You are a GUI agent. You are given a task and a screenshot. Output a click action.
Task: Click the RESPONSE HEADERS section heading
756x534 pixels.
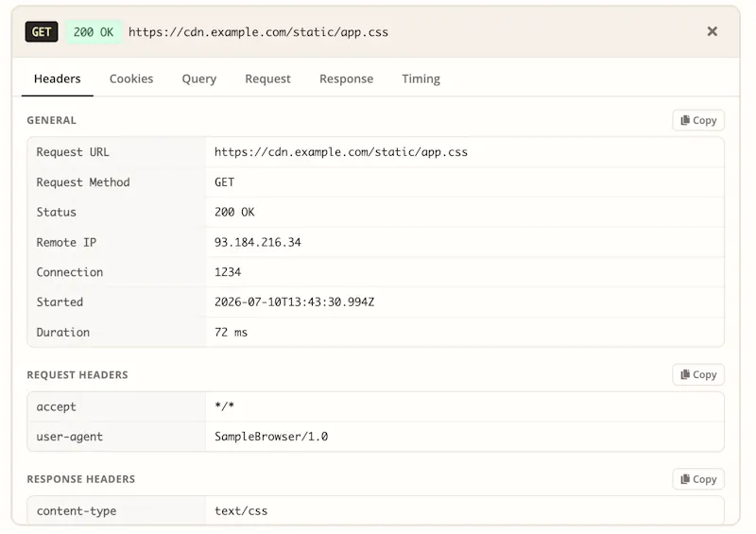81,479
